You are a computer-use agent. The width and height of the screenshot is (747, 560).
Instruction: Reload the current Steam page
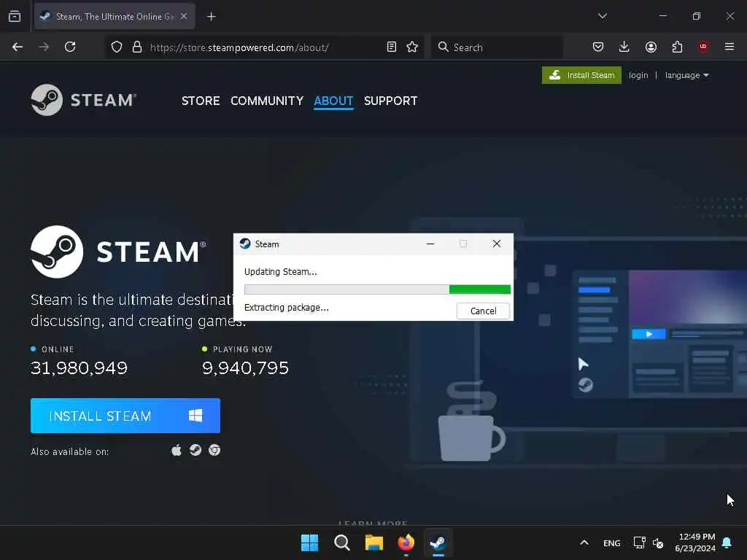tap(70, 47)
